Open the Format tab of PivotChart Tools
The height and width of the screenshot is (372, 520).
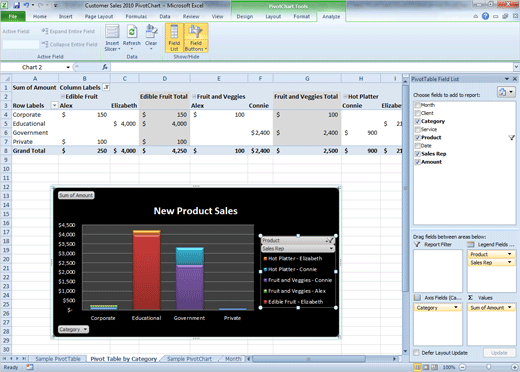(x=302, y=16)
